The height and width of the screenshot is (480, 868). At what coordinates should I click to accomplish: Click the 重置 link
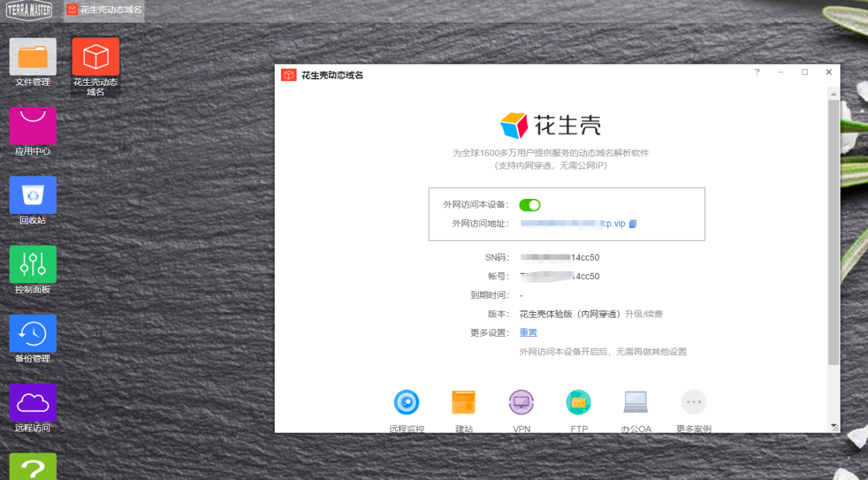[x=528, y=333]
